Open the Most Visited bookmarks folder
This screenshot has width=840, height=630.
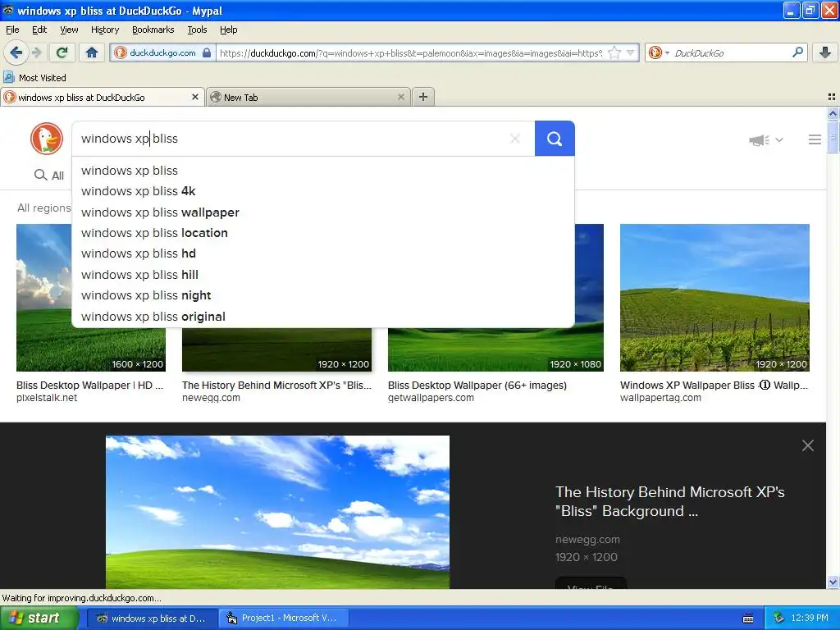(x=35, y=78)
